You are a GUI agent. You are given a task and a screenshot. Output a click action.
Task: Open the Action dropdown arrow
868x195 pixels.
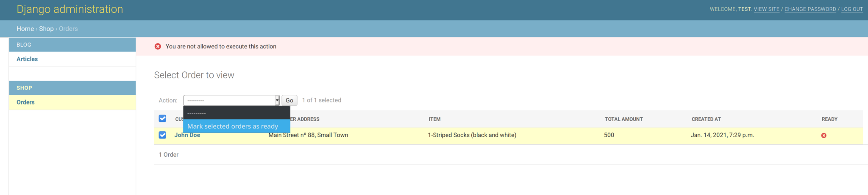277,100
